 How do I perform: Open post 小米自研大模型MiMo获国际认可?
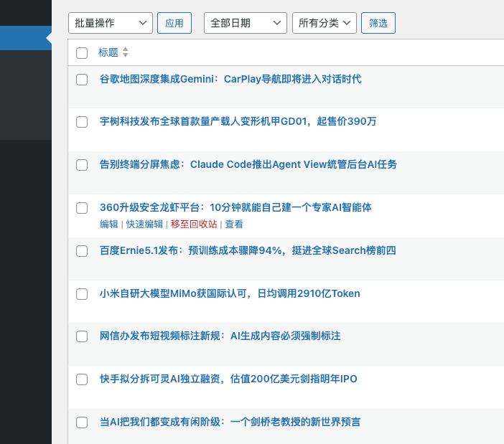pyautogui.click(x=230, y=293)
